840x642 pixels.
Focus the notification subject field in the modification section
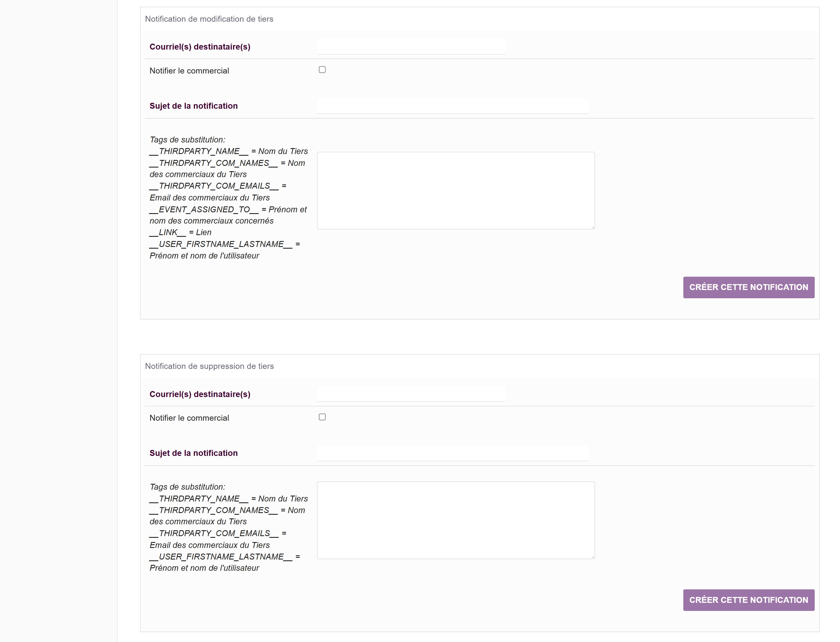(x=452, y=106)
